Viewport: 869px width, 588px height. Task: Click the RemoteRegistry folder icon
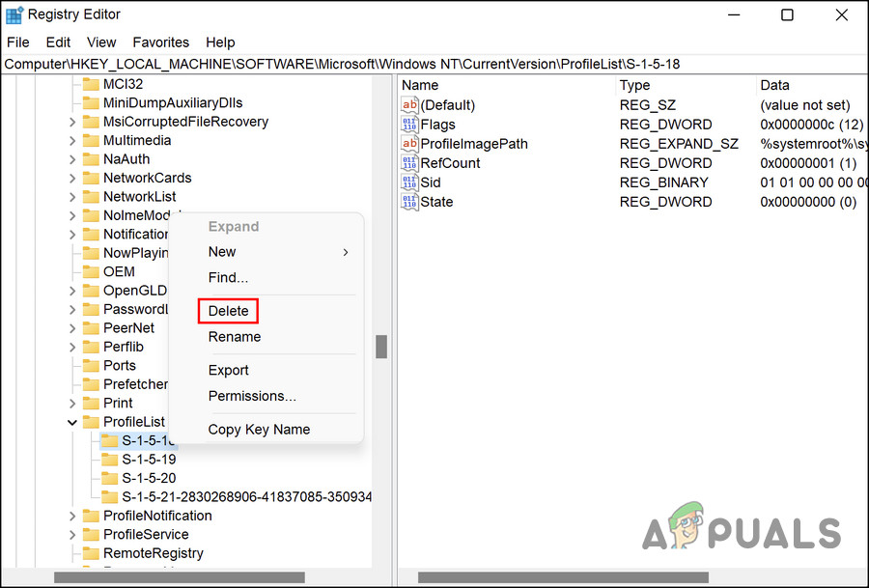(x=91, y=553)
